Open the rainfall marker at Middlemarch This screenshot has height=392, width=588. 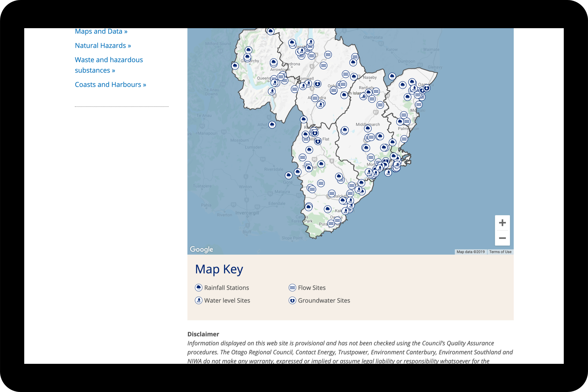tap(368, 129)
